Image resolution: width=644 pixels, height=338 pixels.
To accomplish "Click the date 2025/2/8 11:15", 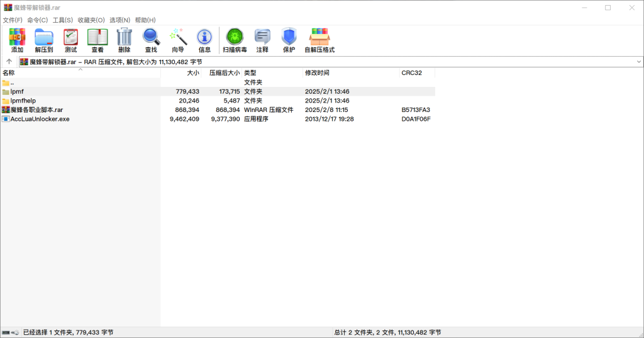I will 326,110.
